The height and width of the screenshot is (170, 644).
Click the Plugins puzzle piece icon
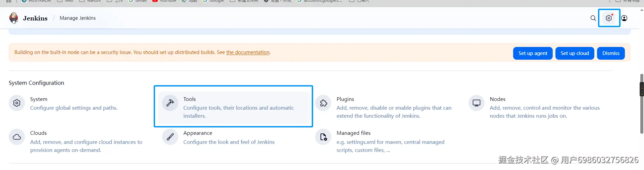(324, 103)
